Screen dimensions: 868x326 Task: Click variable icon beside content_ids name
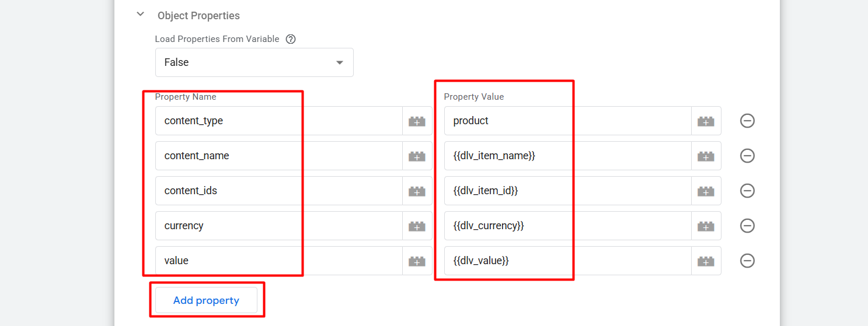(417, 191)
